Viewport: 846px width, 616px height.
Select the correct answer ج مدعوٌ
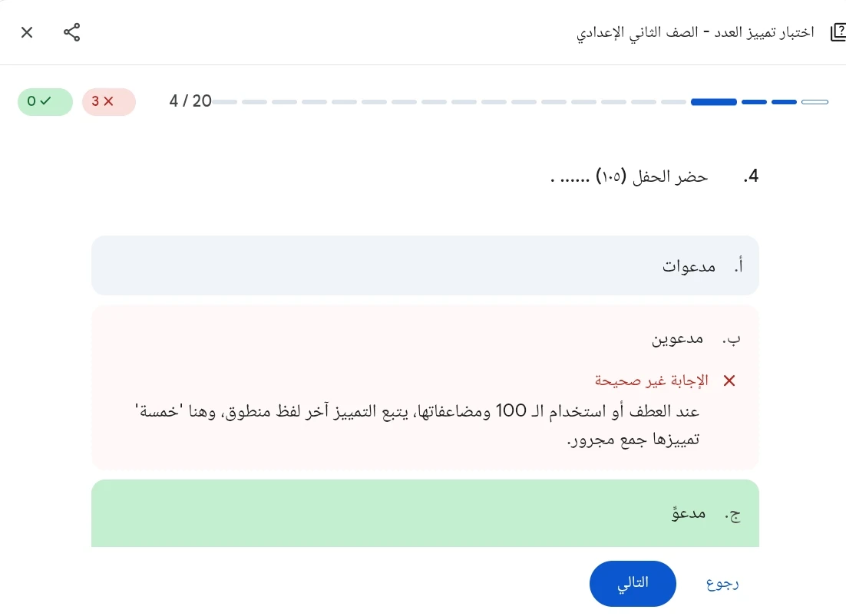(x=425, y=513)
